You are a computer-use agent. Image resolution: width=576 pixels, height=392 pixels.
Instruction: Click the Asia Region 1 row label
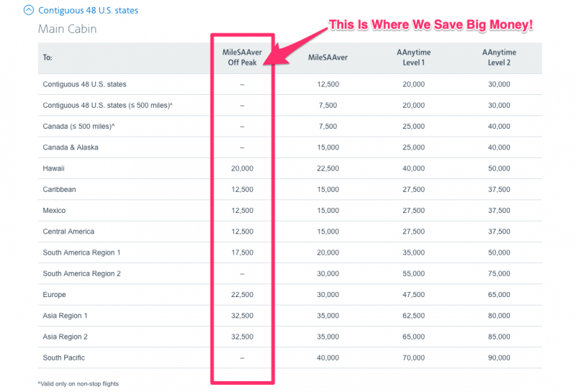tap(65, 316)
